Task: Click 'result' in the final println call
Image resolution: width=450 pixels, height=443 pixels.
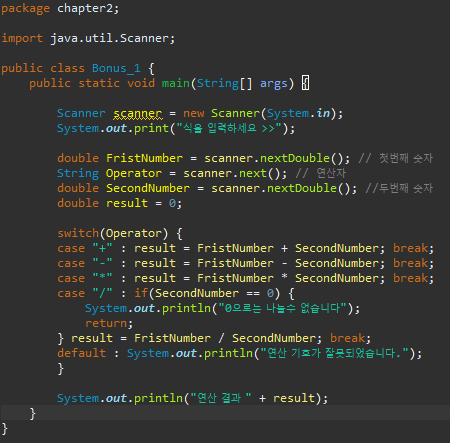Action: 294,398
